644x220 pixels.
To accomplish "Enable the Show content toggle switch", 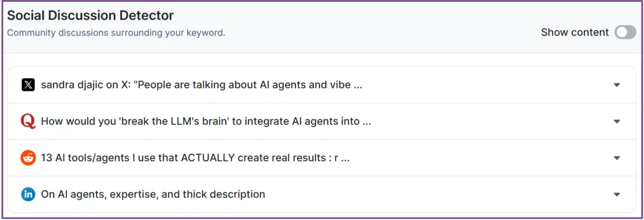I will [x=625, y=32].
